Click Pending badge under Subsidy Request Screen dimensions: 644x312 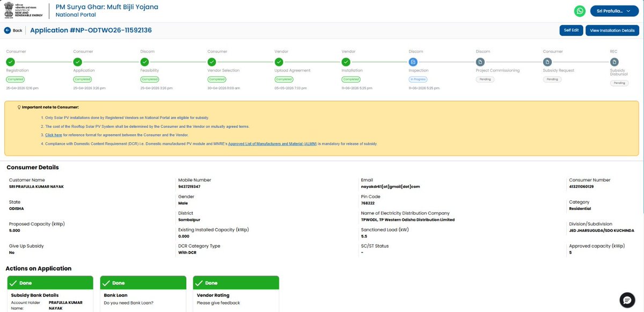click(x=552, y=79)
